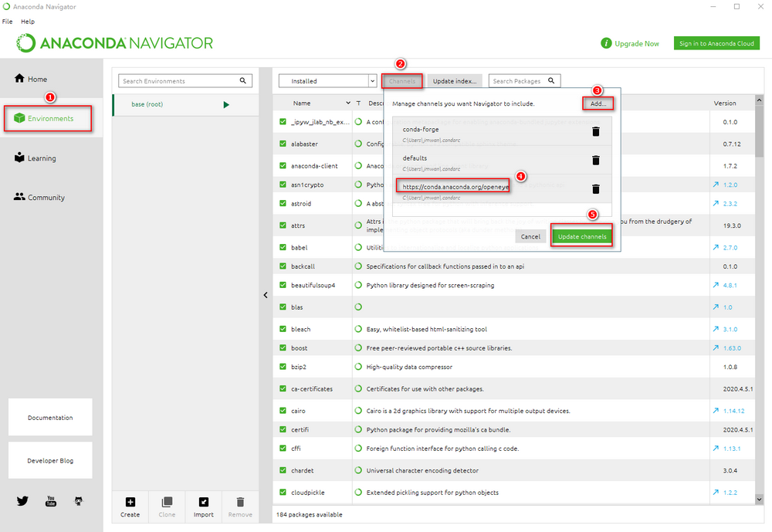Click the cairo package status circle
Screen dimensions: 772x532
(358, 410)
